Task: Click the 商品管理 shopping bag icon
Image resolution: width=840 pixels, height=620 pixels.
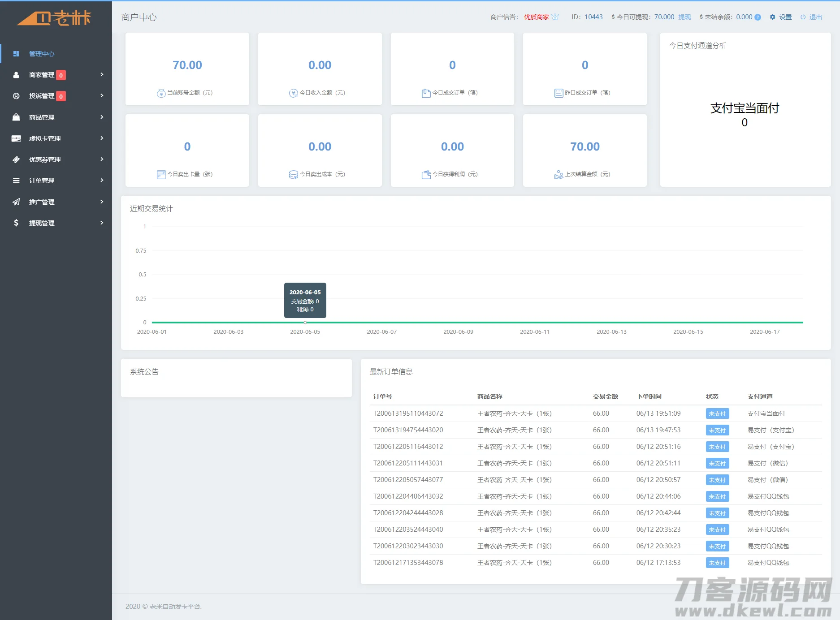Action: click(17, 117)
